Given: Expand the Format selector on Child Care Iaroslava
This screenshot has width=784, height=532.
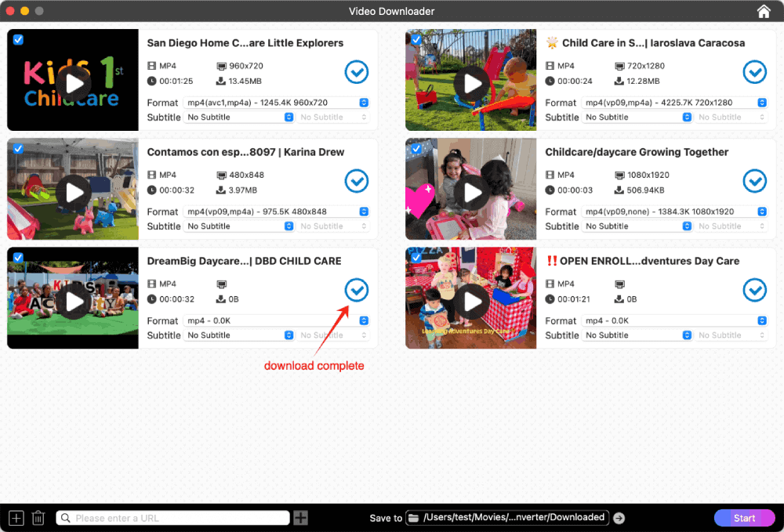Looking at the screenshot, I should pos(760,102).
